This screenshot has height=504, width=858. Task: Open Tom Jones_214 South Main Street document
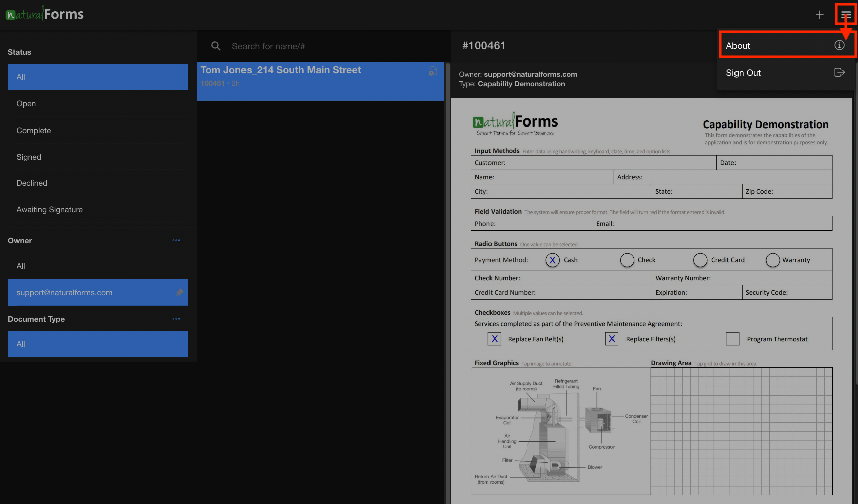[x=320, y=81]
